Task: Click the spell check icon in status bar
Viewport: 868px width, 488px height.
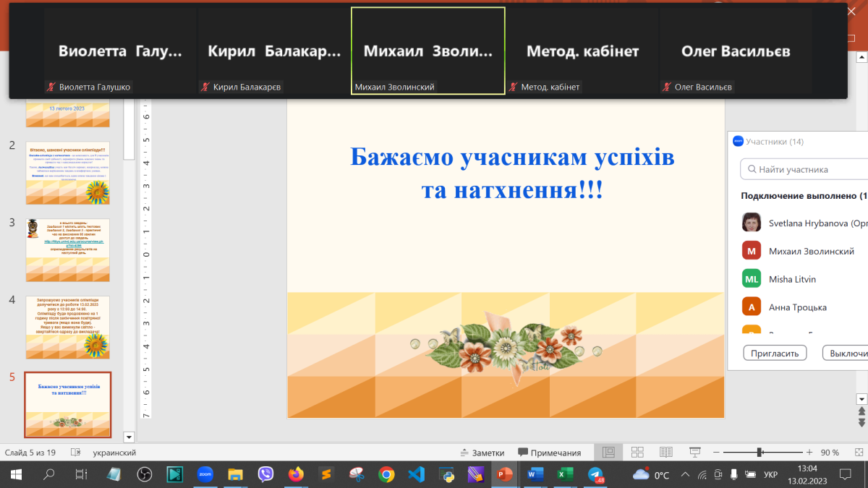Action: [75, 453]
